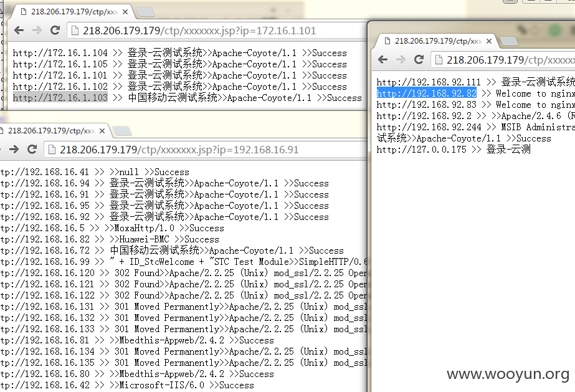Click the text http://192.168.92.244
This screenshot has width=575, height=392.
[429, 127]
